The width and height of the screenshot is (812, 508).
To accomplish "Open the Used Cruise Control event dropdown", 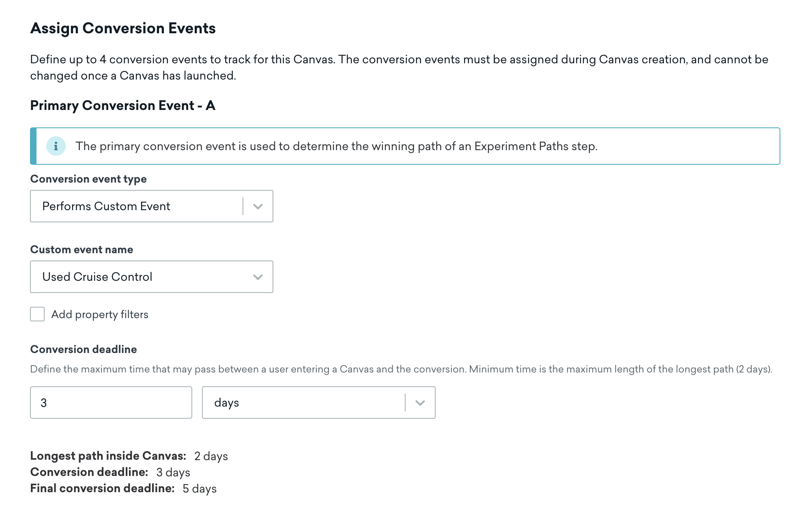I will (x=151, y=277).
